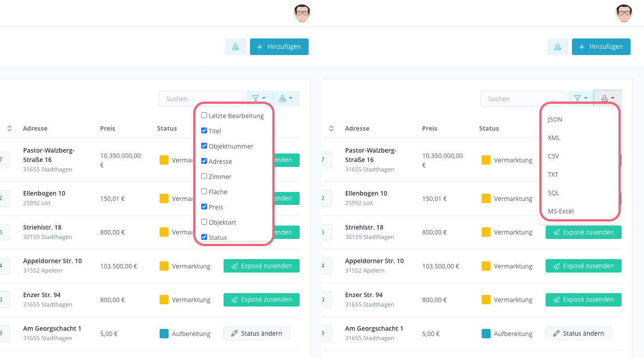Choose MS-Excel export format
The width and height of the screenshot is (644, 358).
(x=560, y=211)
